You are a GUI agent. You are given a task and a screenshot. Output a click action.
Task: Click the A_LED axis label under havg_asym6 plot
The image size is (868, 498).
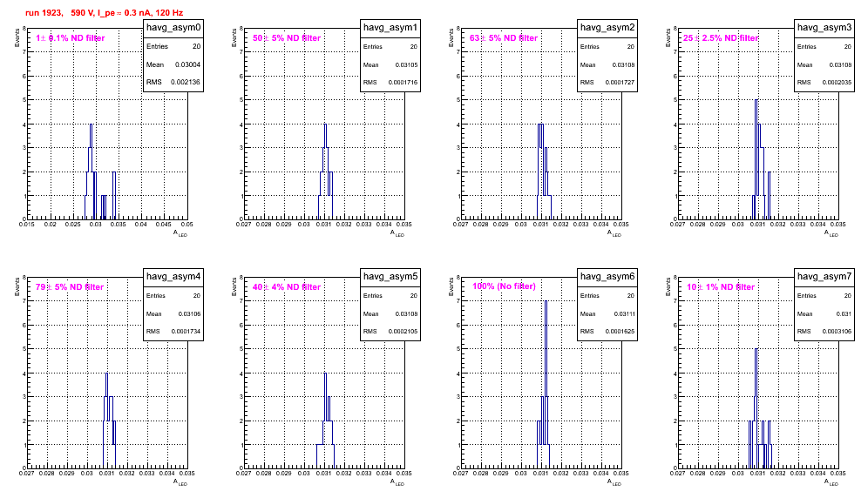pos(614,482)
